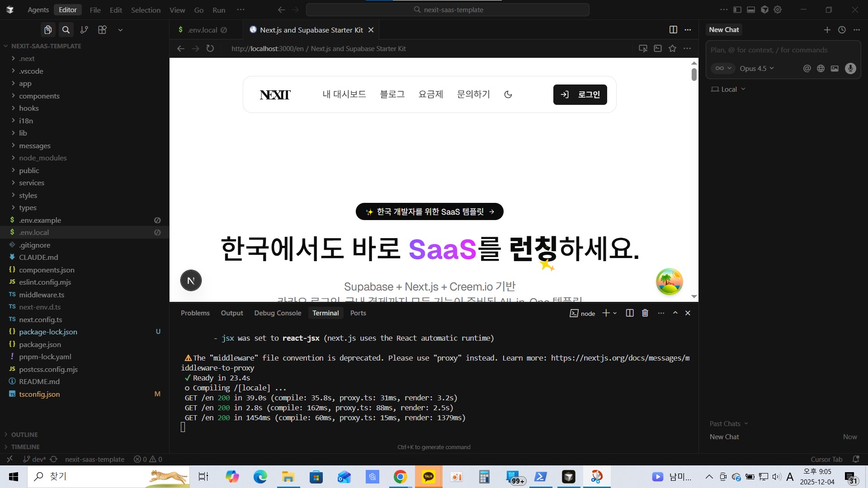Reload the page with the refresh icon
868x488 pixels.
click(x=210, y=48)
